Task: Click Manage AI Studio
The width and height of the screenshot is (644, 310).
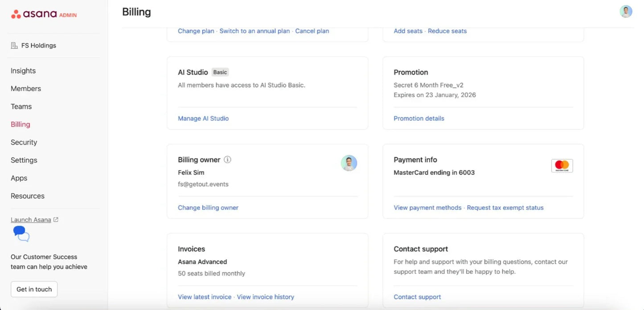Action: (203, 118)
